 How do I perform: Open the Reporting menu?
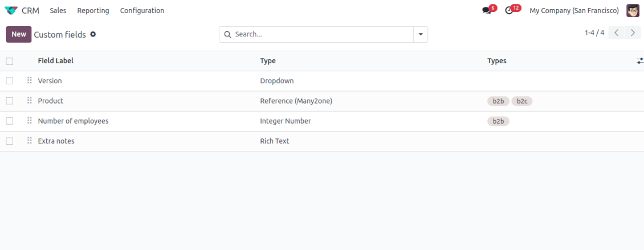(93, 11)
